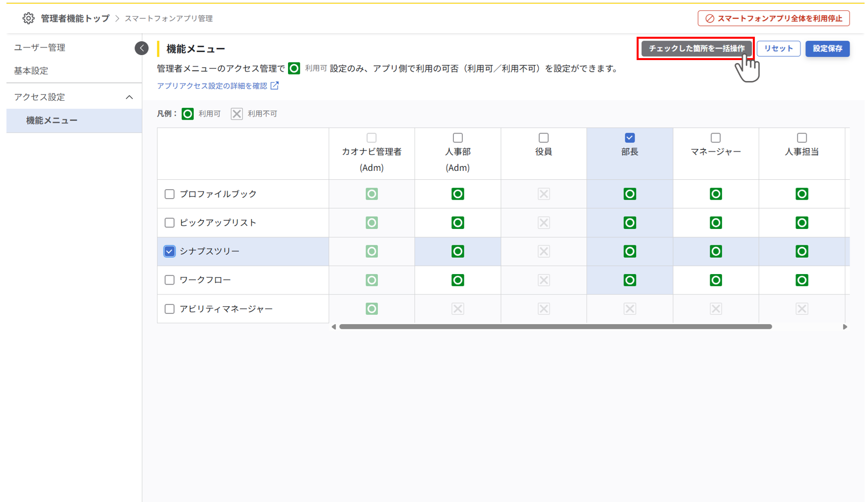Click the 設定保存 button
This screenshot has width=868, height=502.
click(827, 49)
